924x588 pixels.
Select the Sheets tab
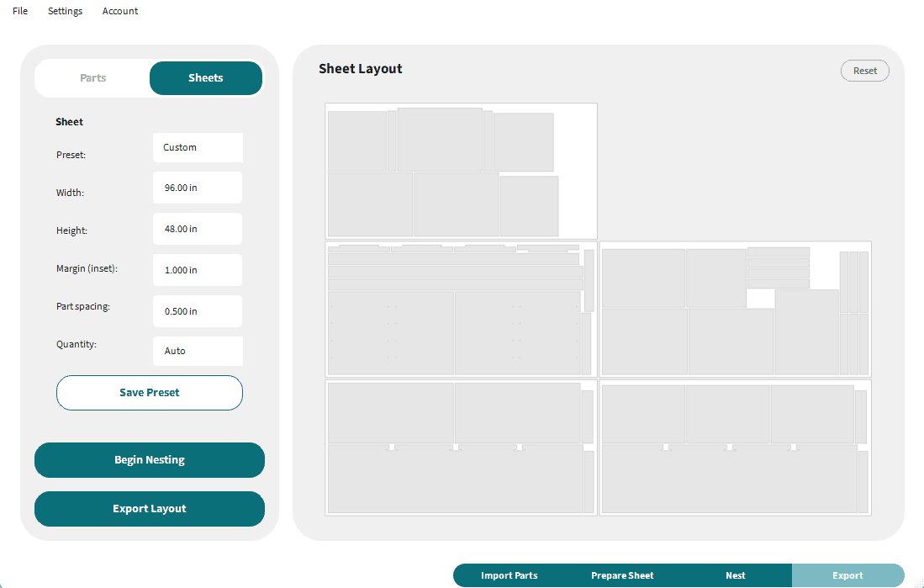click(206, 78)
